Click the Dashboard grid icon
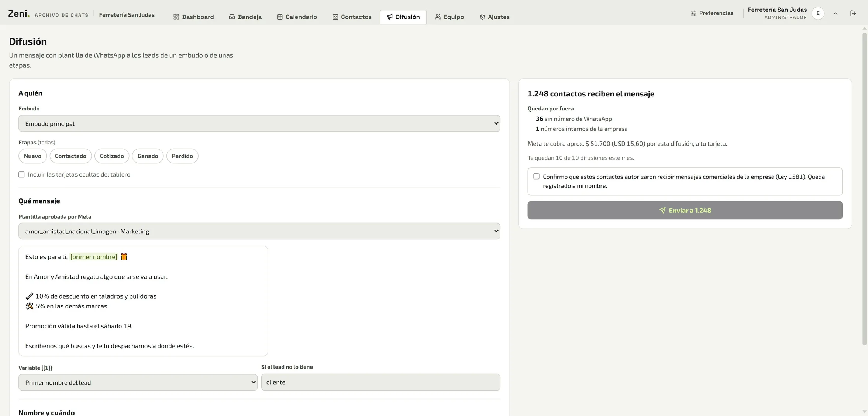Image resolution: width=868 pixels, height=416 pixels. tap(176, 17)
